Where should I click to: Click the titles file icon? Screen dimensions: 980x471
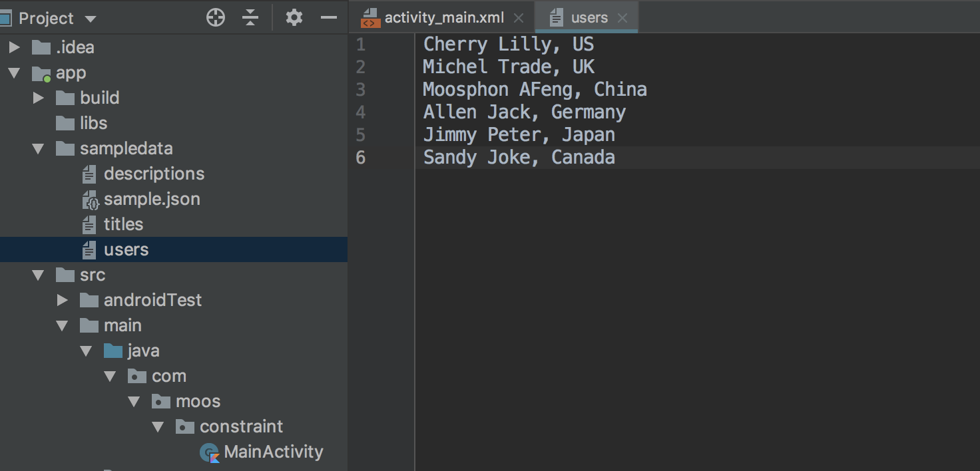coord(89,225)
